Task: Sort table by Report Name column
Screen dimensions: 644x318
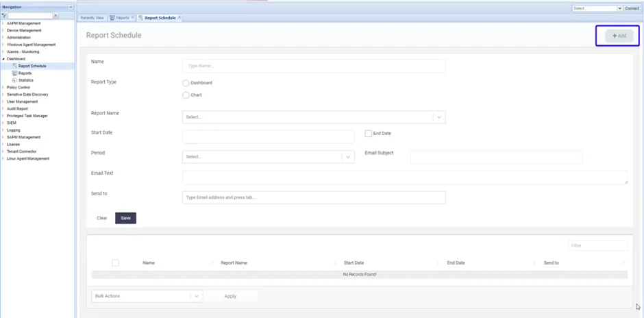Action: (234, 263)
